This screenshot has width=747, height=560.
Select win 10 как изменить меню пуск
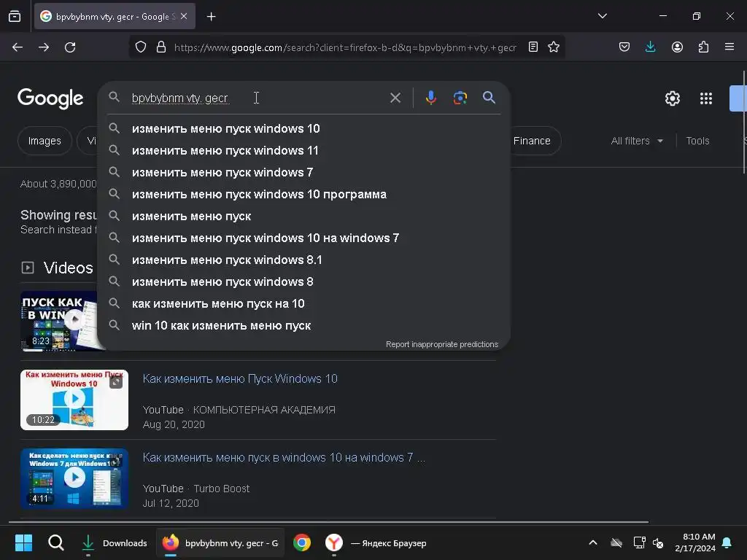(303, 326)
